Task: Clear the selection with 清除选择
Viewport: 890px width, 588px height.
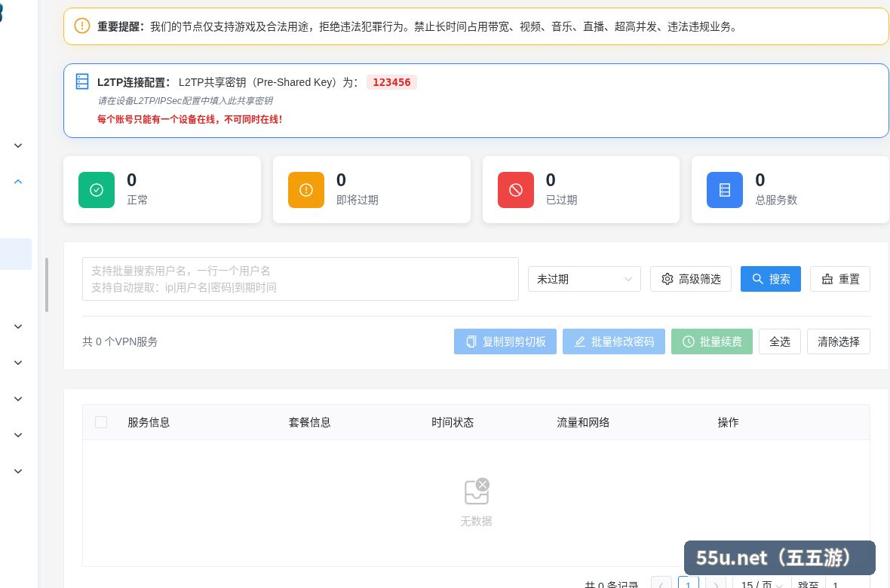Action: click(839, 341)
